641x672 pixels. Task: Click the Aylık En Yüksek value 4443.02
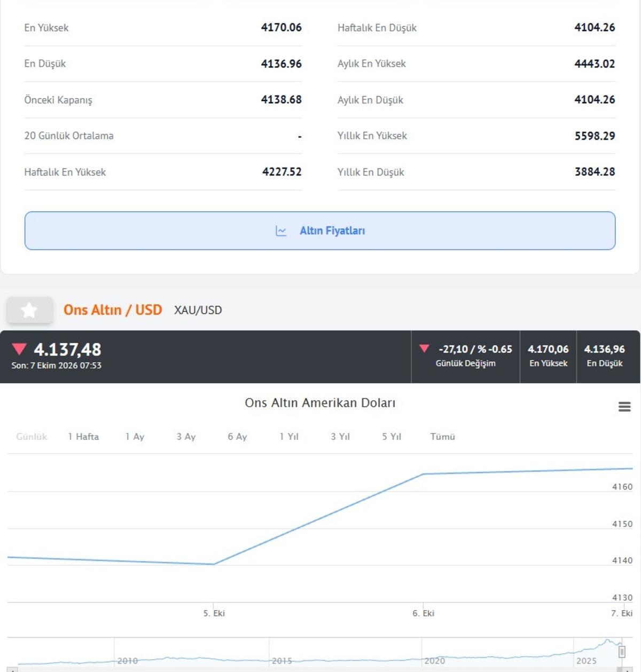tap(595, 64)
